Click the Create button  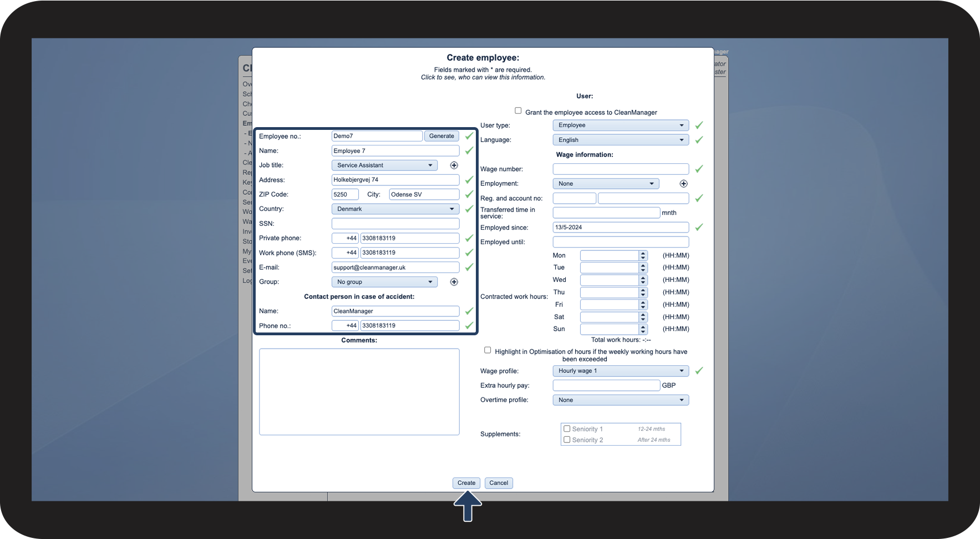(466, 483)
